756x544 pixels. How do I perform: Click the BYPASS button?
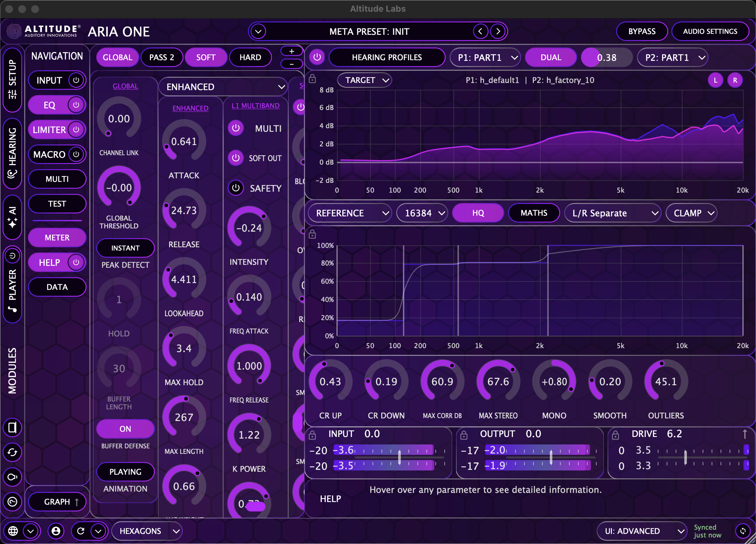click(642, 31)
